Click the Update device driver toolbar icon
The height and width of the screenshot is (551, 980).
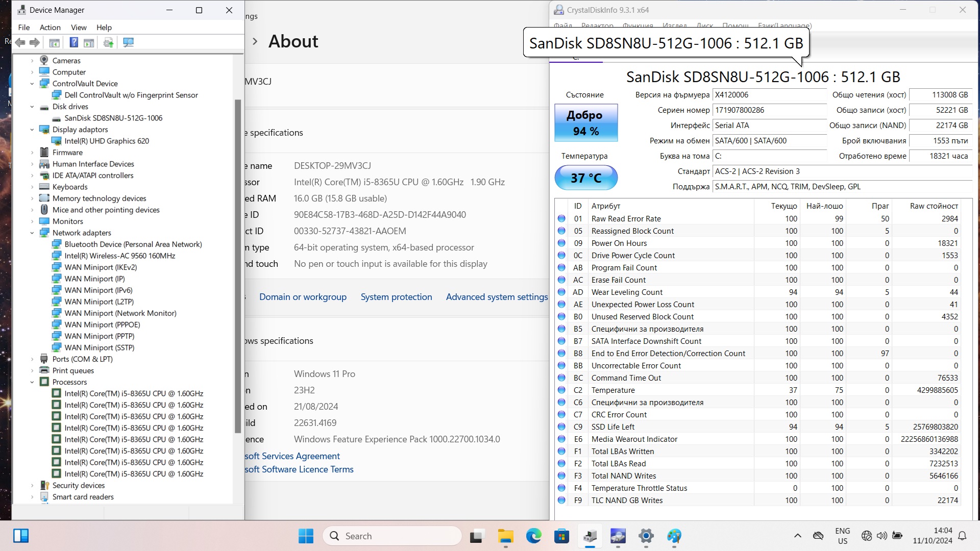tap(108, 43)
